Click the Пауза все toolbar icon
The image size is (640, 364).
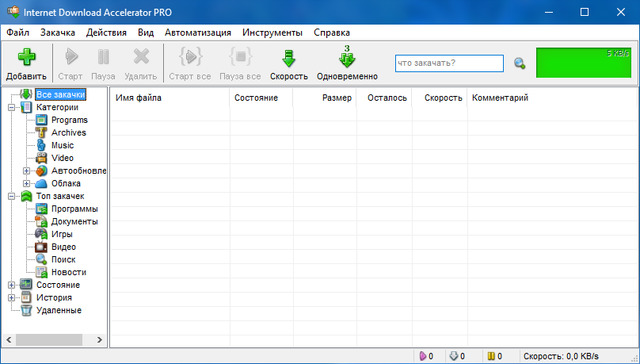click(x=240, y=57)
